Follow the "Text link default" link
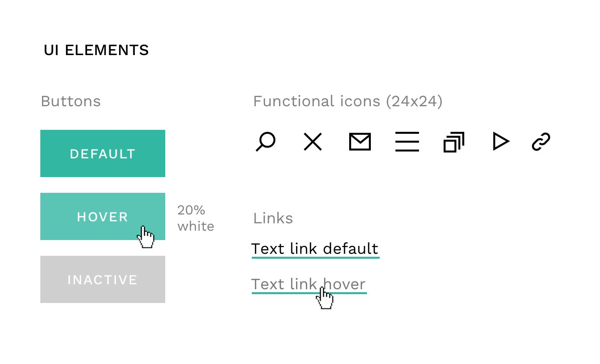The width and height of the screenshot is (600, 364). [x=315, y=248]
